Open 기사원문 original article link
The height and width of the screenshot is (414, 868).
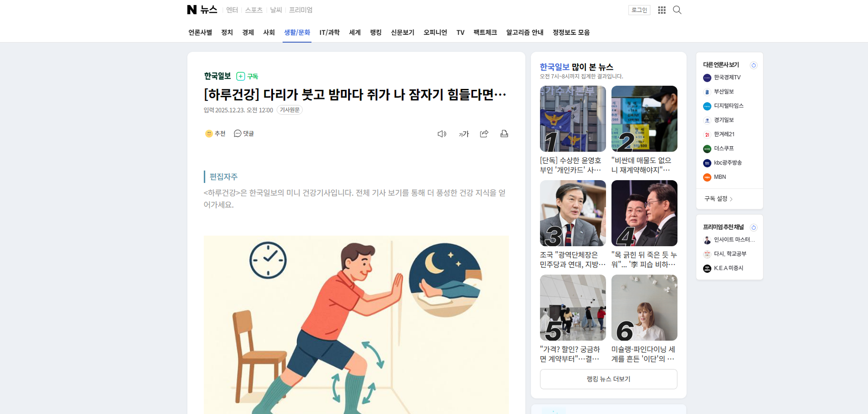coord(289,110)
